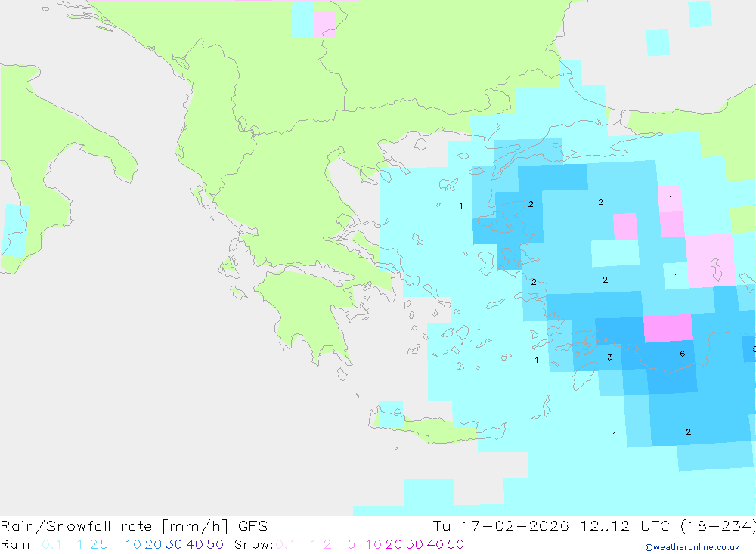The image size is (756, 554).
Task: Select rain legend value 0.1
Action: click(51, 544)
